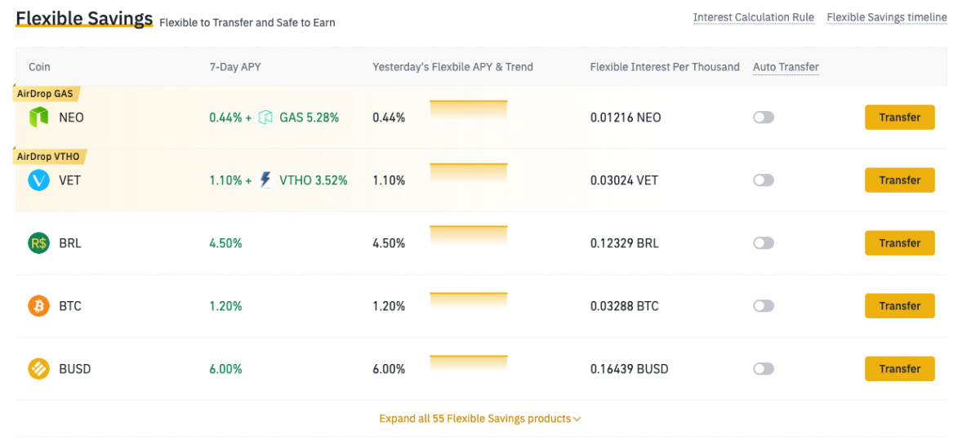Image resolution: width=980 pixels, height=444 pixels.
Task: Click the GAS airdrop icon in NEO row
Action: pyautogui.click(x=265, y=118)
